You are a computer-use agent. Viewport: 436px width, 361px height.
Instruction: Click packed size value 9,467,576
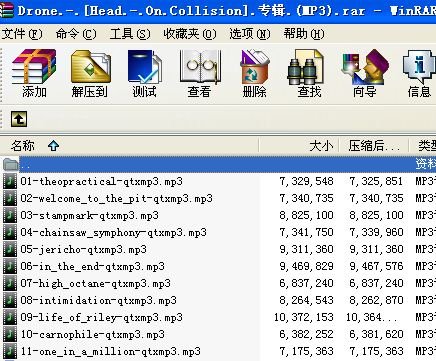coord(376,266)
